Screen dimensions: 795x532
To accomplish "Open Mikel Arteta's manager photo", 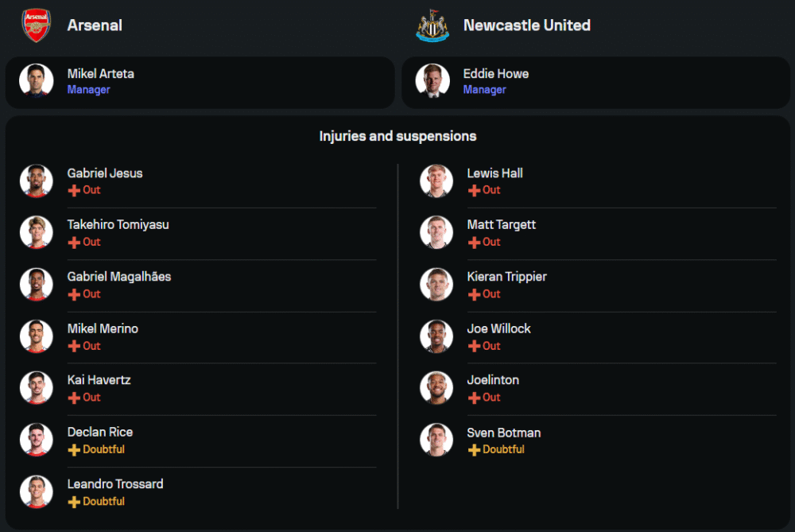I will [x=37, y=80].
